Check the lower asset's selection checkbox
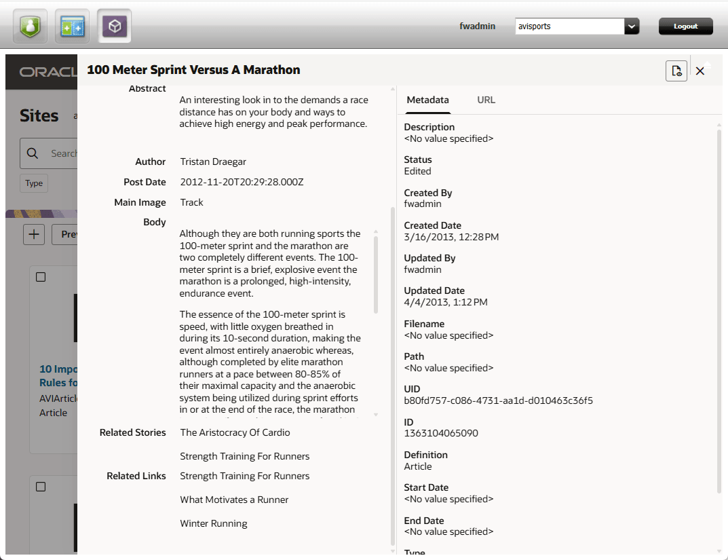728x560 pixels. click(40, 486)
